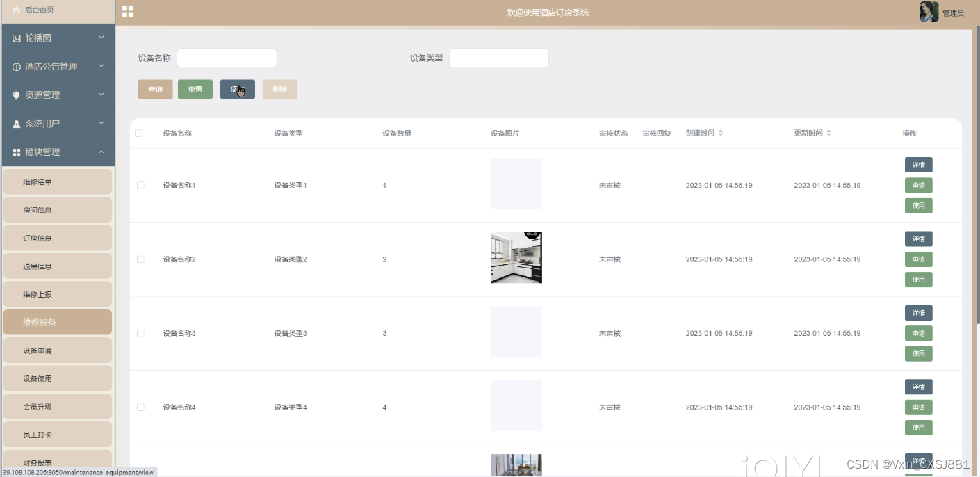This screenshot has width=980, height=477.
Task: Open the 员工打卡 submenu item
Action: 57,435
